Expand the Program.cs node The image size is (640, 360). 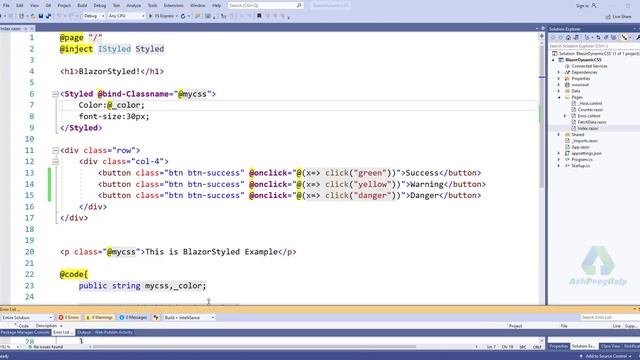click(559, 160)
